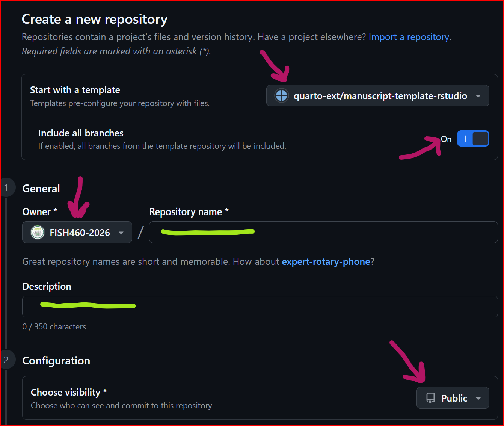The height and width of the screenshot is (426, 504).
Task: Open the quarto-ext/manuscript-template-rstudio template dropdown
Action: coord(377,96)
